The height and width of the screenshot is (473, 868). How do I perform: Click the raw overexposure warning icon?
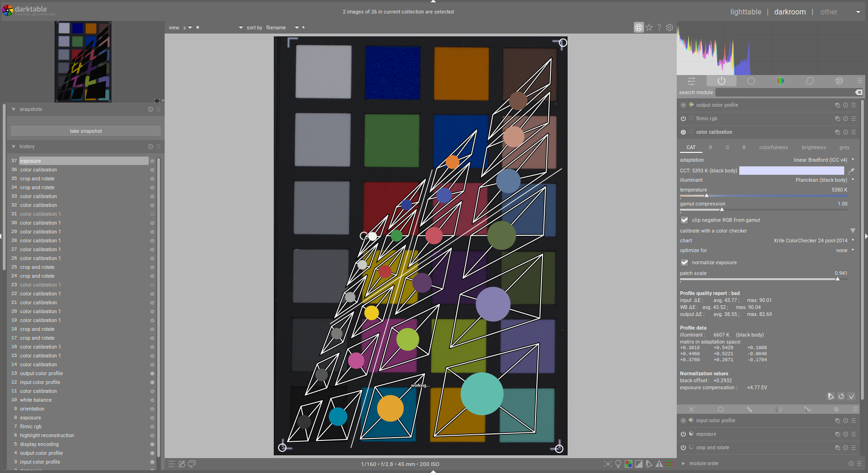pos(628,464)
